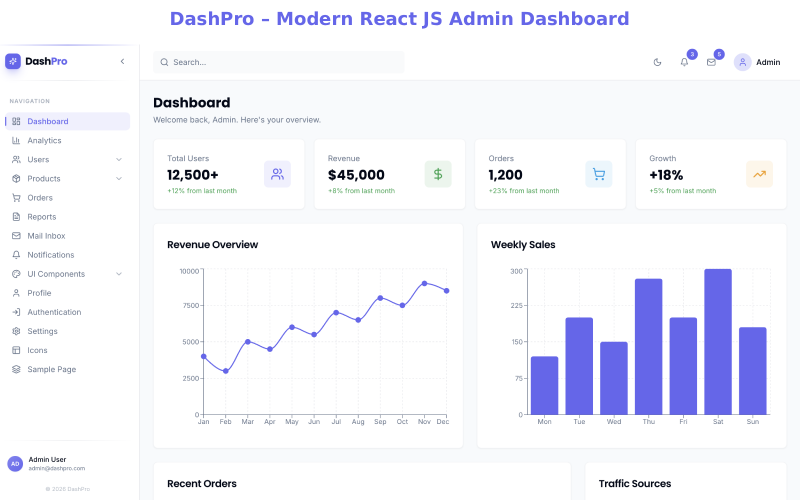Open Users menu item in the sidebar
Viewport: 800px width, 500px height.
coord(67,160)
